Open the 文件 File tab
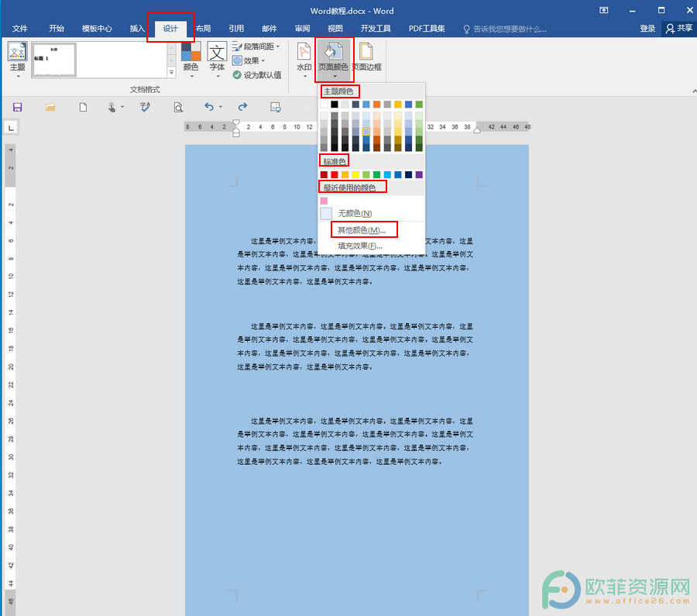Viewport: 697px width, 616px height. 19,29
